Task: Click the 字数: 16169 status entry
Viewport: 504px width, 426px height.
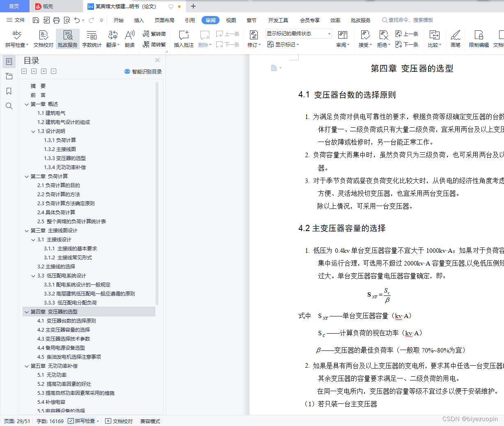Action: coord(50,421)
